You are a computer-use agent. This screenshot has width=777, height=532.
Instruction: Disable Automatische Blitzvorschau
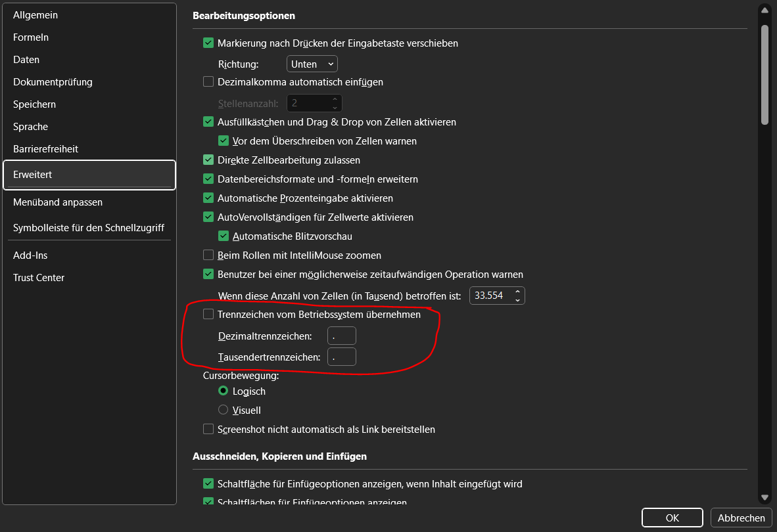(x=224, y=236)
